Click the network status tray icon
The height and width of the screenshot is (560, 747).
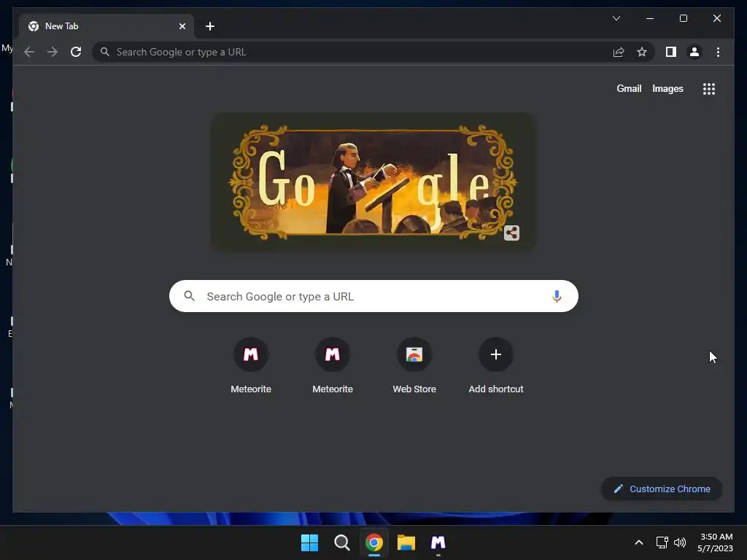tap(662, 542)
